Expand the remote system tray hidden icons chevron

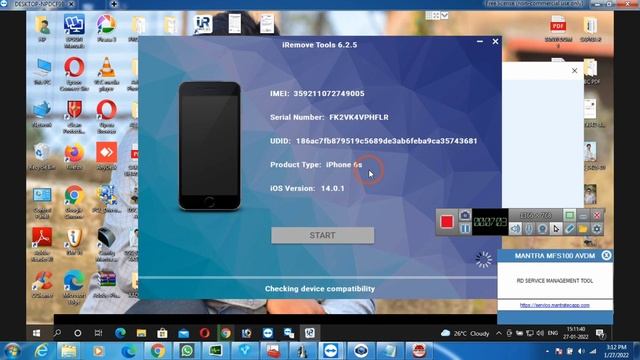pos(499,333)
